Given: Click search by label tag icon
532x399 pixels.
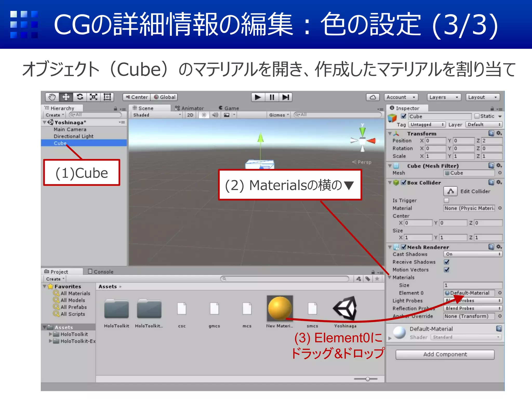Looking at the screenshot, I should [368, 279].
